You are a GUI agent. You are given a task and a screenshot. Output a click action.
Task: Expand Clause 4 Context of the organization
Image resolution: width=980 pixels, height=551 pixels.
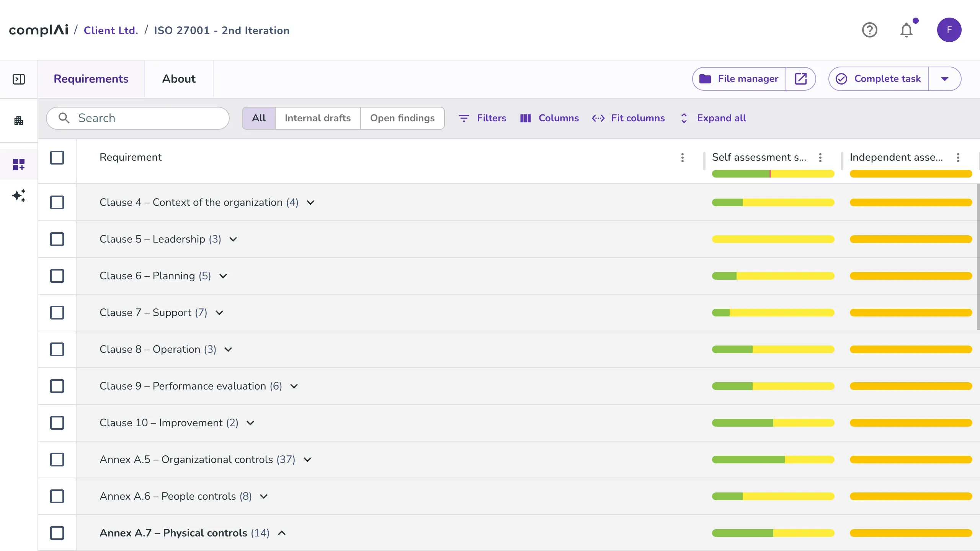click(x=310, y=202)
